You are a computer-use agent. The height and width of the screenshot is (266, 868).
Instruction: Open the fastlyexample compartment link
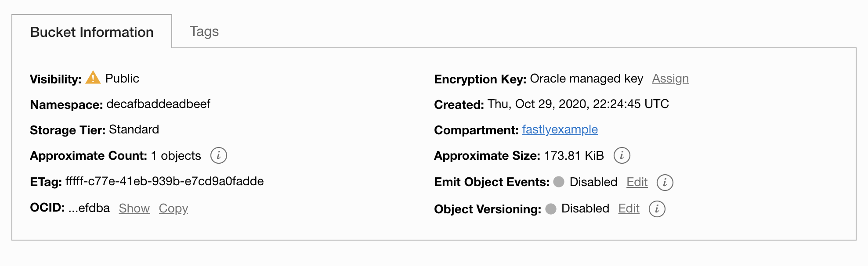(560, 129)
